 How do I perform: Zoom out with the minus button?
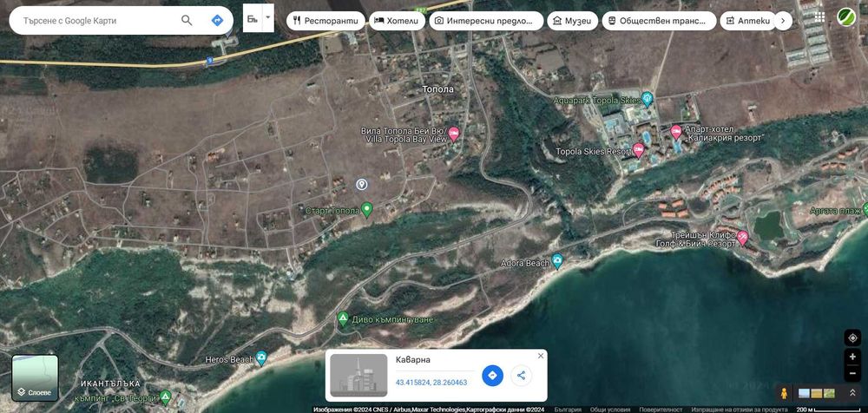[x=852, y=374]
